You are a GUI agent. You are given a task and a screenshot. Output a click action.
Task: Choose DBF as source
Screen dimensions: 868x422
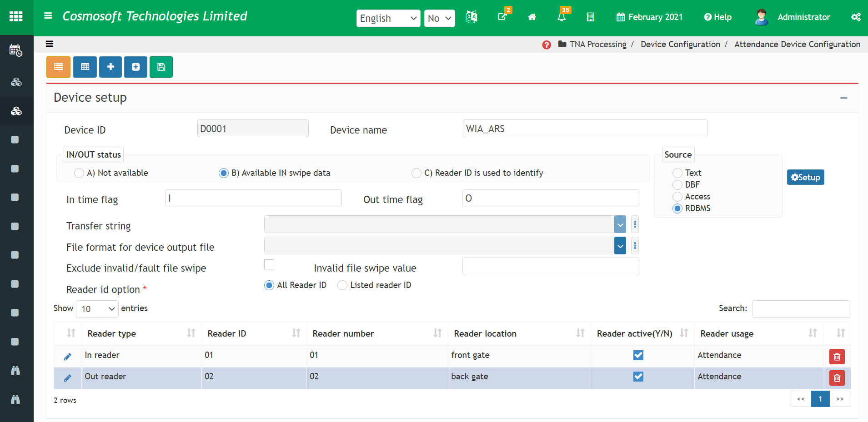coord(677,185)
